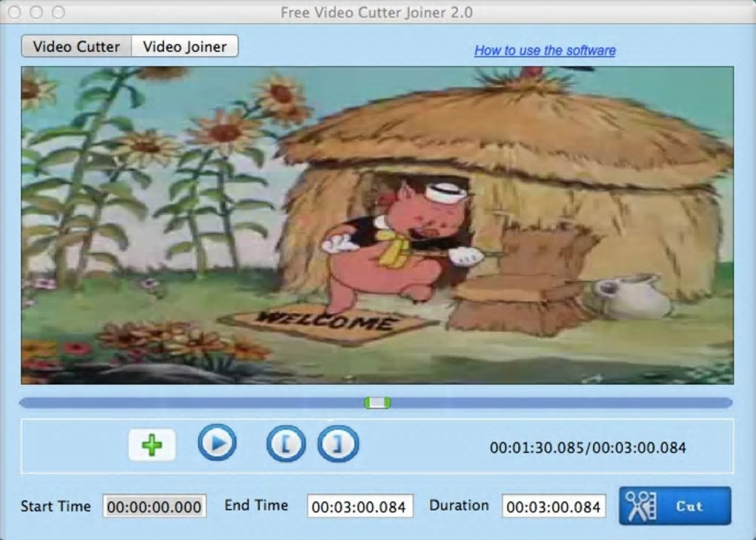756x540 pixels.
Task: Click the video preview frame
Action: (377, 225)
